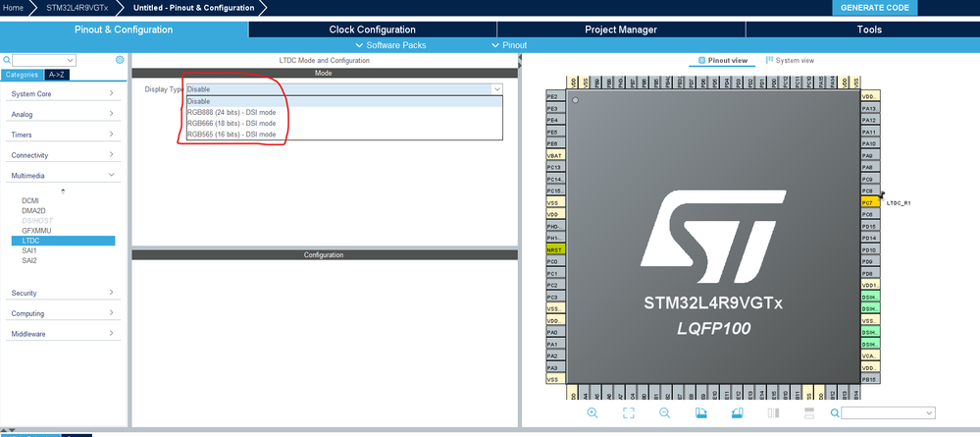Click pin PD15 on the chip

870,226
